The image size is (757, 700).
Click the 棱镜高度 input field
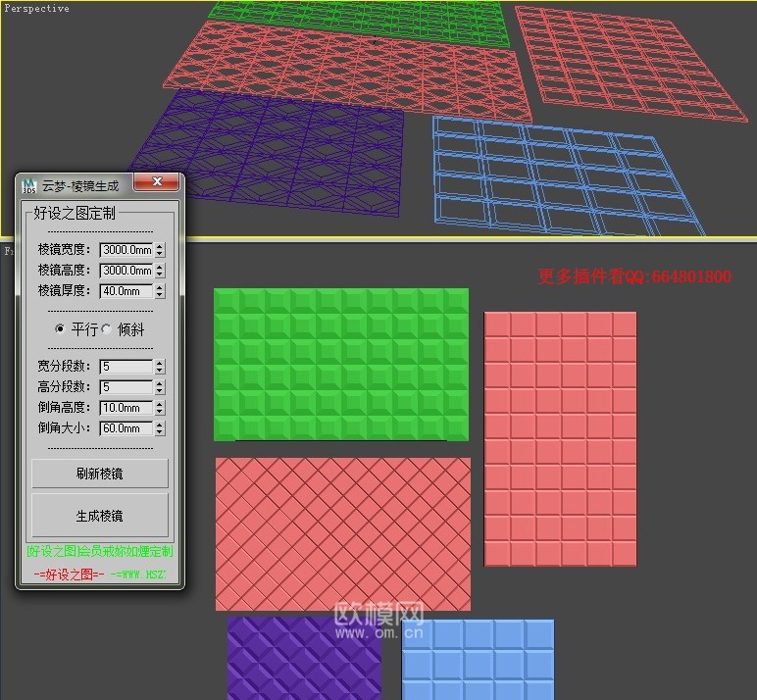click(126, 271)
